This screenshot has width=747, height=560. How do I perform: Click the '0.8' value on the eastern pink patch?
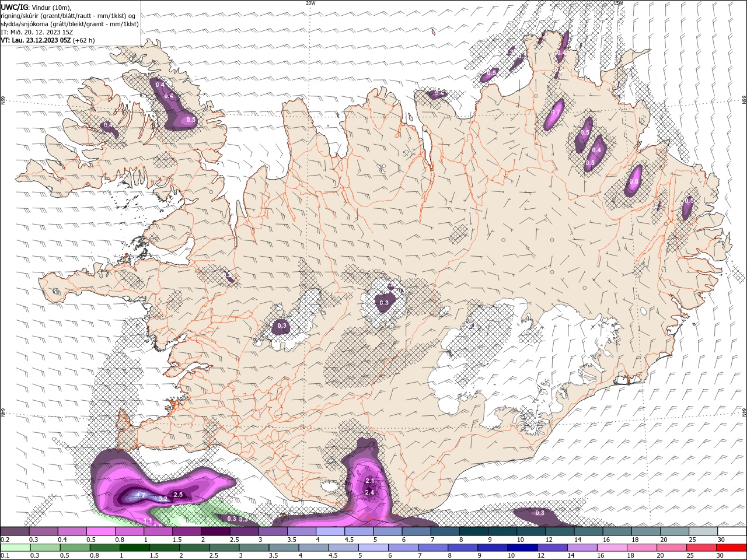pos(634,181)
